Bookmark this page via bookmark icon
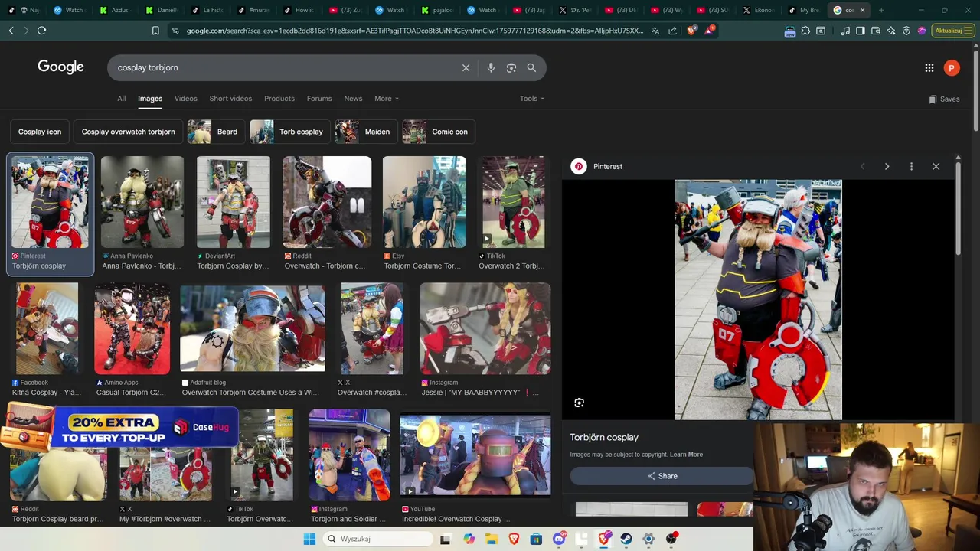 point(155,31)
